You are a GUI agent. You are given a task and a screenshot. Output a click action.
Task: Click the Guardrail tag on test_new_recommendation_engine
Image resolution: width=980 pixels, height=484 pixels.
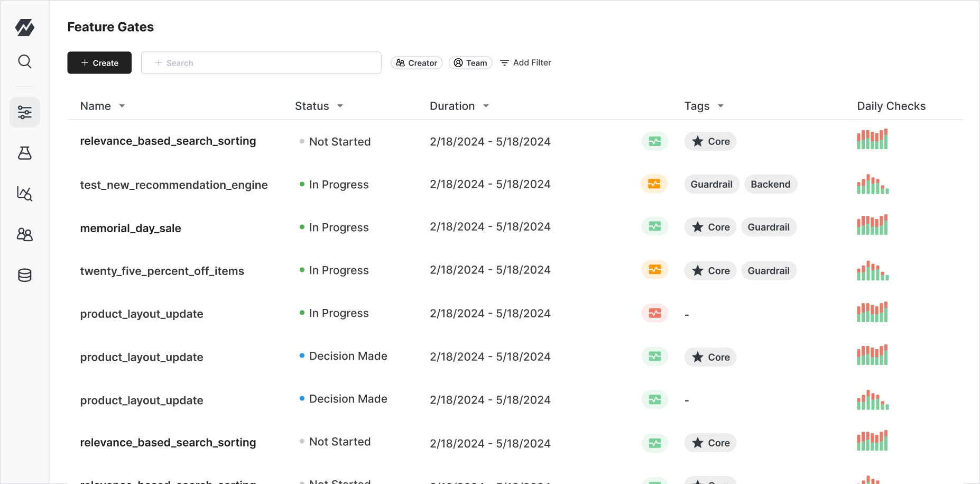(x=711, y=184)
